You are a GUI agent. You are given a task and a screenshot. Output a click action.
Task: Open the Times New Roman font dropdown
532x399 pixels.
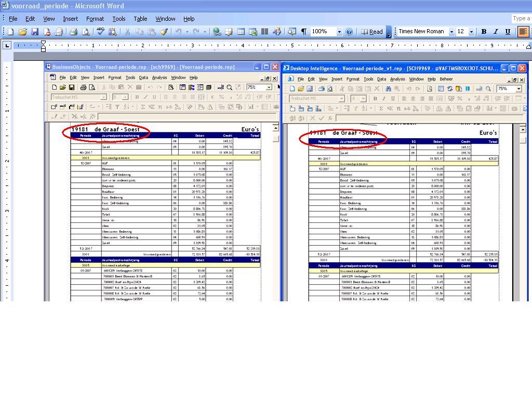click(x=451, y=32)
